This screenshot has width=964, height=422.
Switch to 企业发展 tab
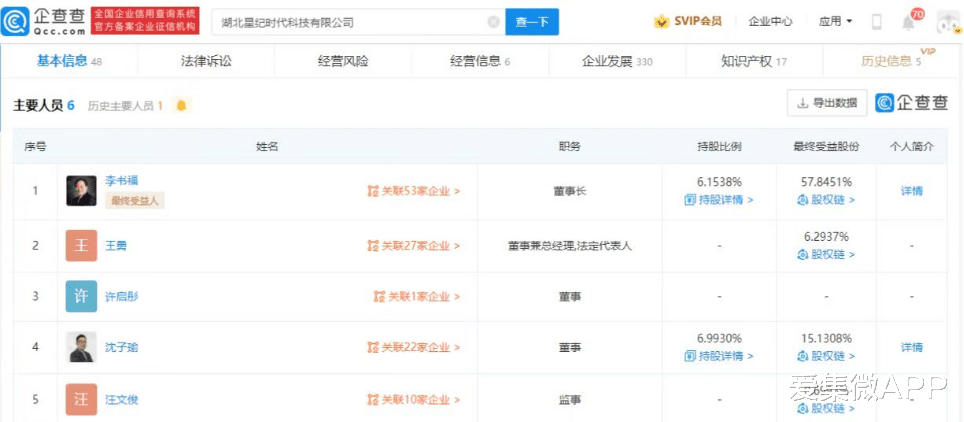617,61
